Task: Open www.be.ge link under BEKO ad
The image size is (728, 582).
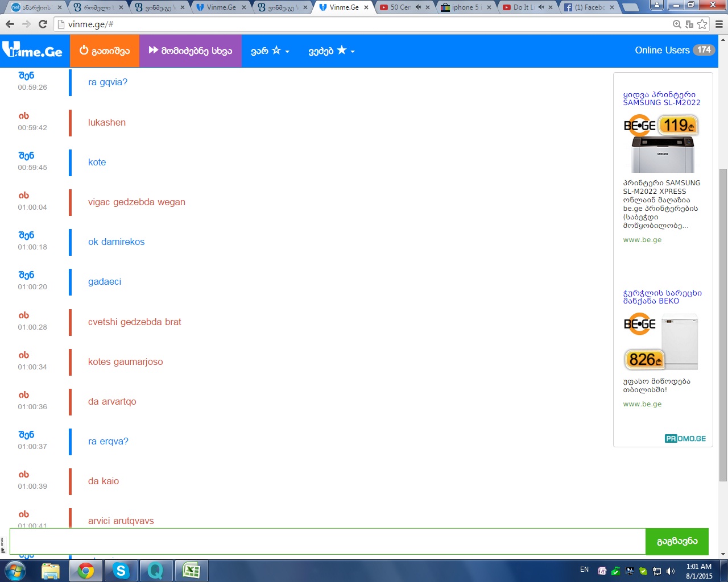Action: (x=642, y=404)
